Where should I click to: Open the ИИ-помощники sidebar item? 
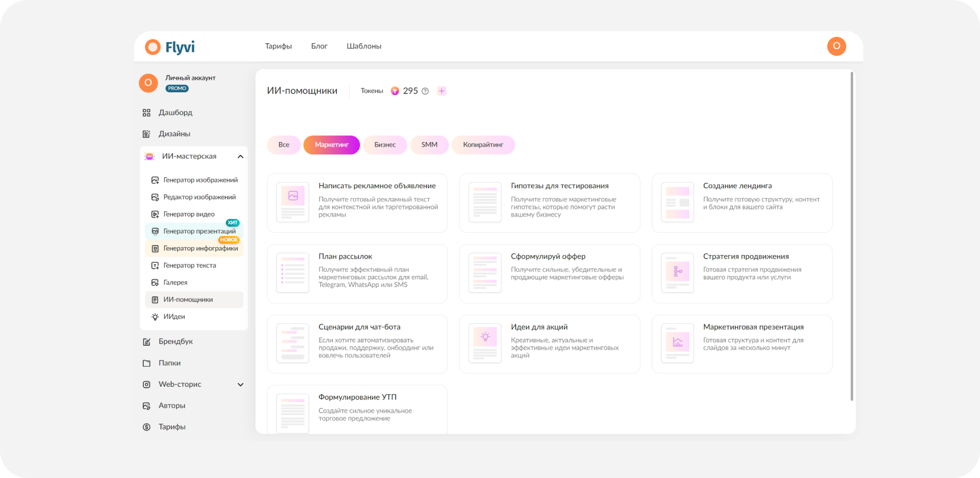pyautogui.click(x=194, y=300)
